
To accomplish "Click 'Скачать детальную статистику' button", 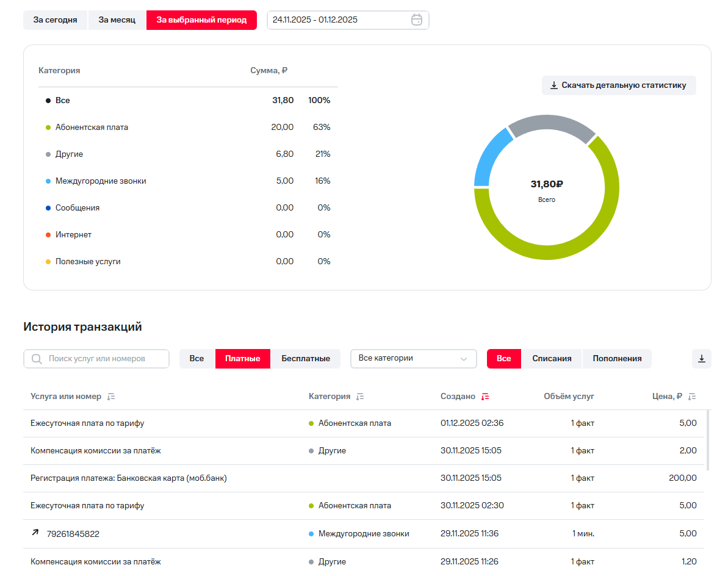I will (618, 85).
